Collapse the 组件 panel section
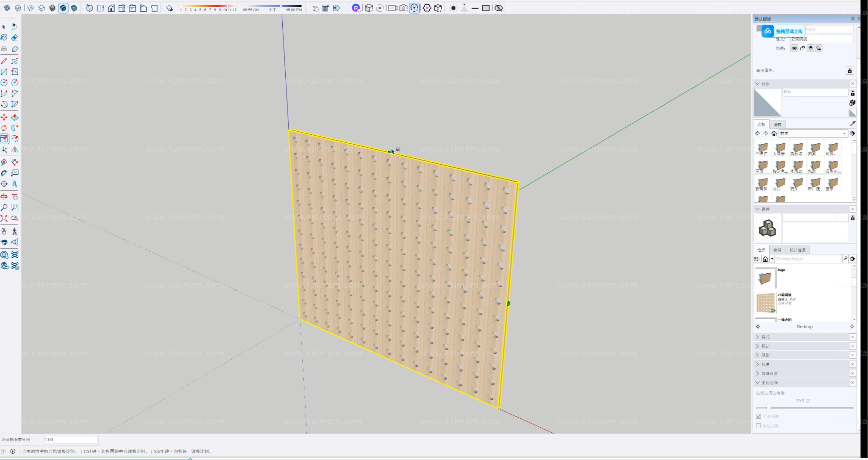The width and height of the screenshot is (868, 460). (x=757, y=209)
